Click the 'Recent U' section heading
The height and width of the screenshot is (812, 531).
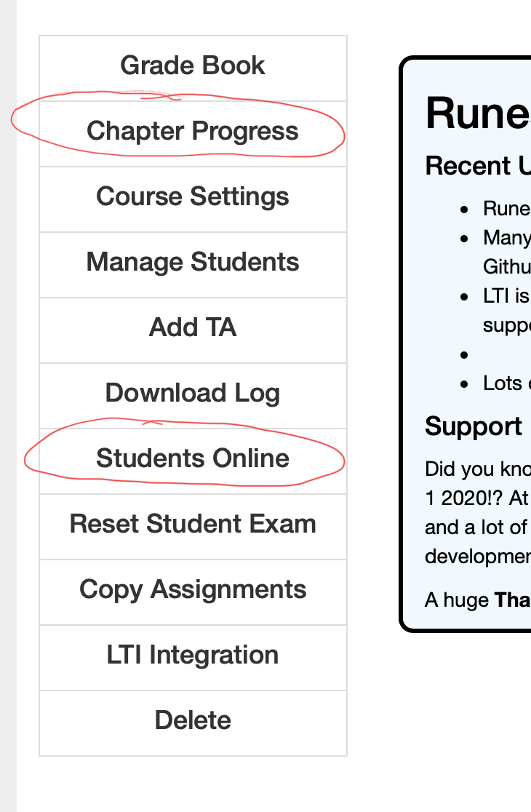coord(478,166)
